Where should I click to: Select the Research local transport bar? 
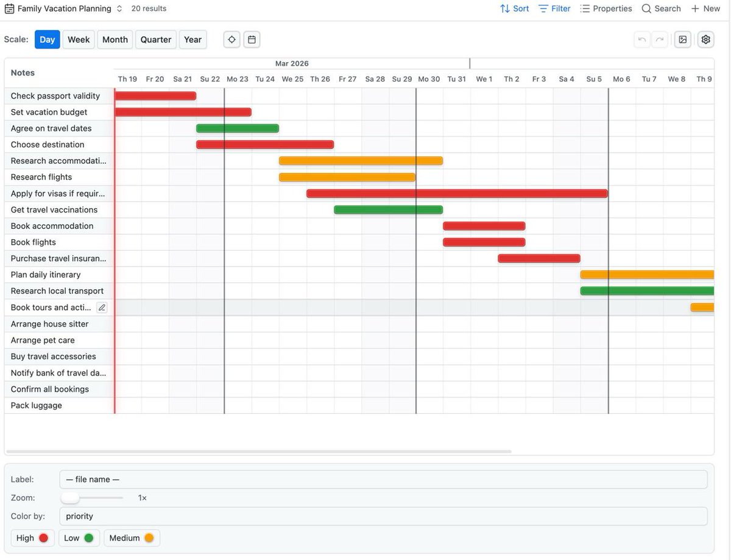[x=647, y=291]
